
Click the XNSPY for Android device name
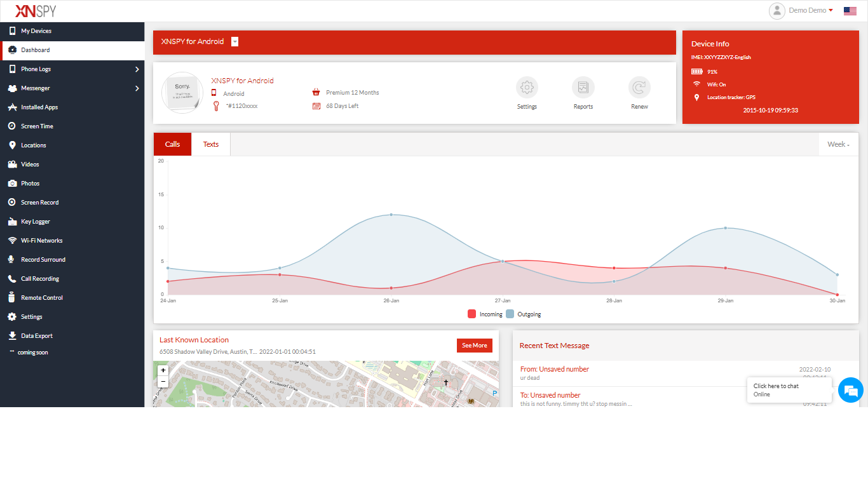click(242, 81)
